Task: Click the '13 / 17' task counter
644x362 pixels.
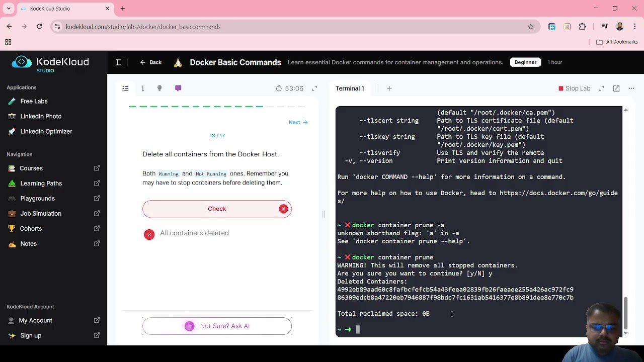Action: coord(217,136)
